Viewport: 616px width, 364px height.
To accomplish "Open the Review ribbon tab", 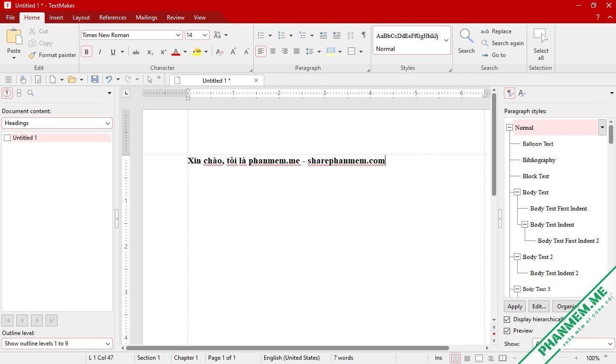I will [x=175, y=18].
